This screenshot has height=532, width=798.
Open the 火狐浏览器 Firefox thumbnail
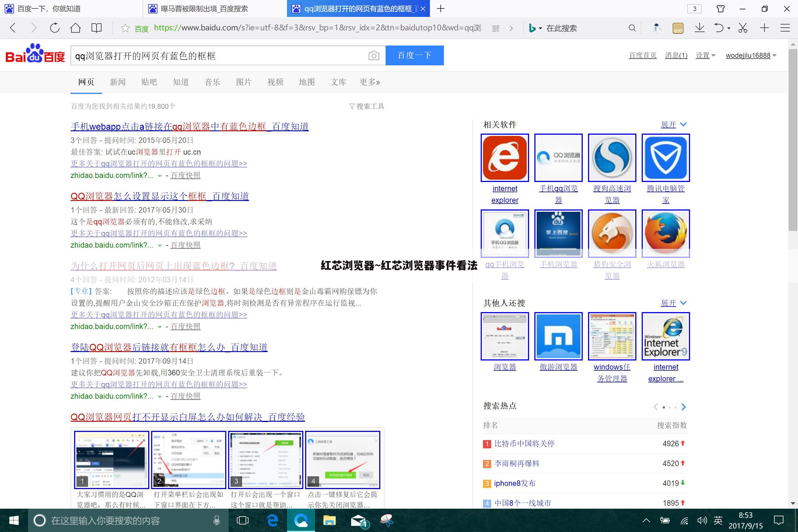coord(666,234)
